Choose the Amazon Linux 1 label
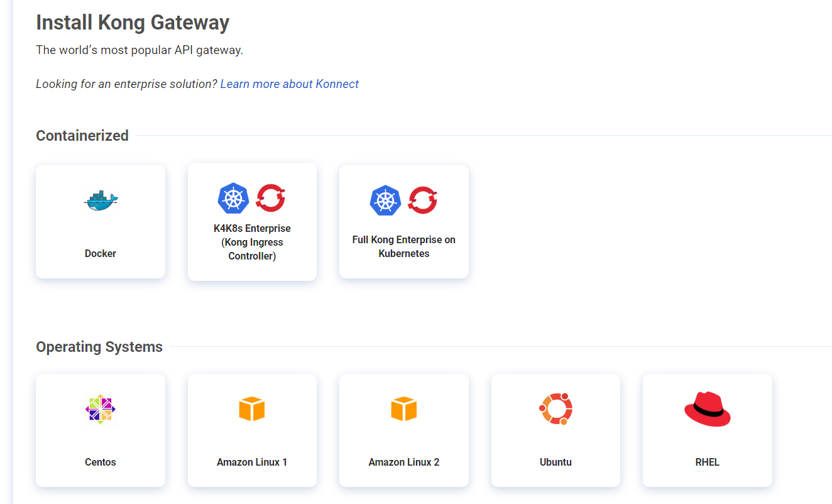This screenshot has width=832, height=504. (x=252, y=462)
